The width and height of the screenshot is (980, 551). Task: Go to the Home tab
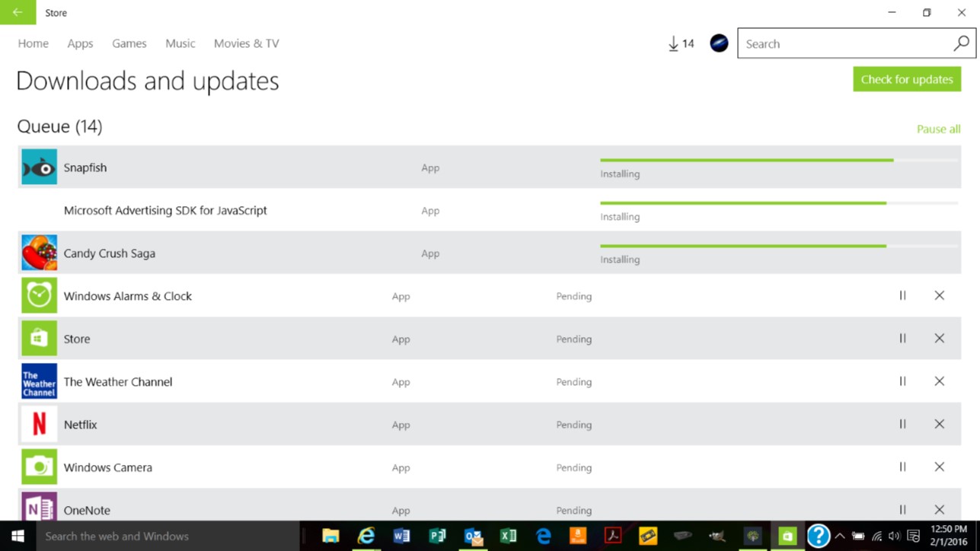pyautogui.click(x=33, y=43)
